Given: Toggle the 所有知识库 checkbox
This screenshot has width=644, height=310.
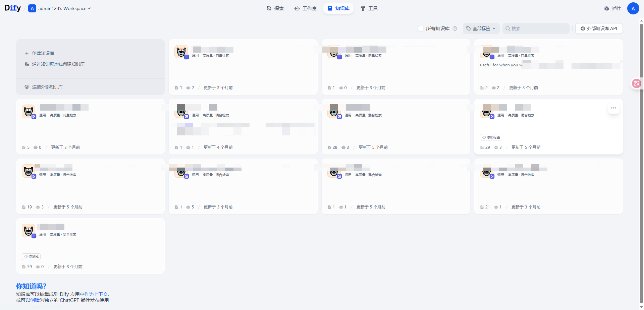Looking at the screenshot, I should pos(421,28).
